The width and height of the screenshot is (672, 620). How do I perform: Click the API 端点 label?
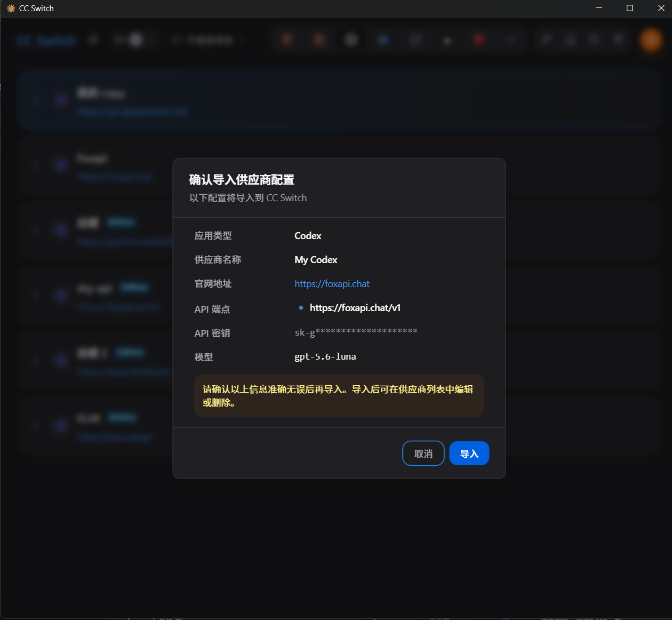click(212, 309)
